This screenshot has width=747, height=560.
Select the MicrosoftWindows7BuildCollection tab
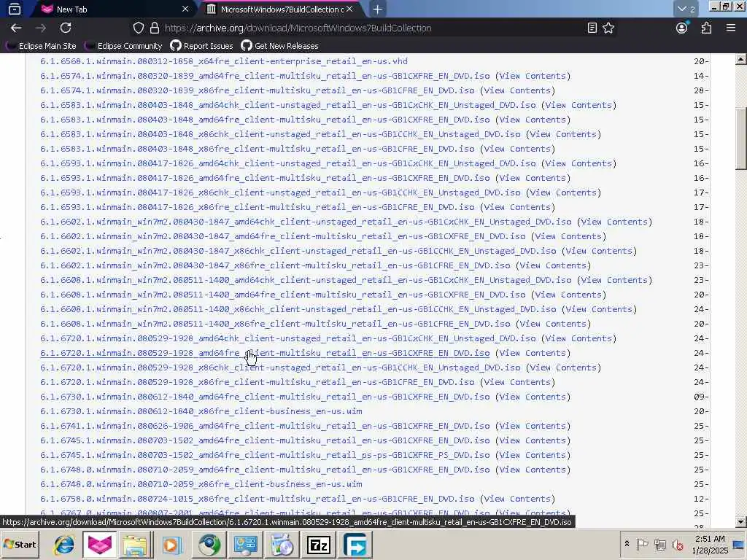click(x=280, y=9)
